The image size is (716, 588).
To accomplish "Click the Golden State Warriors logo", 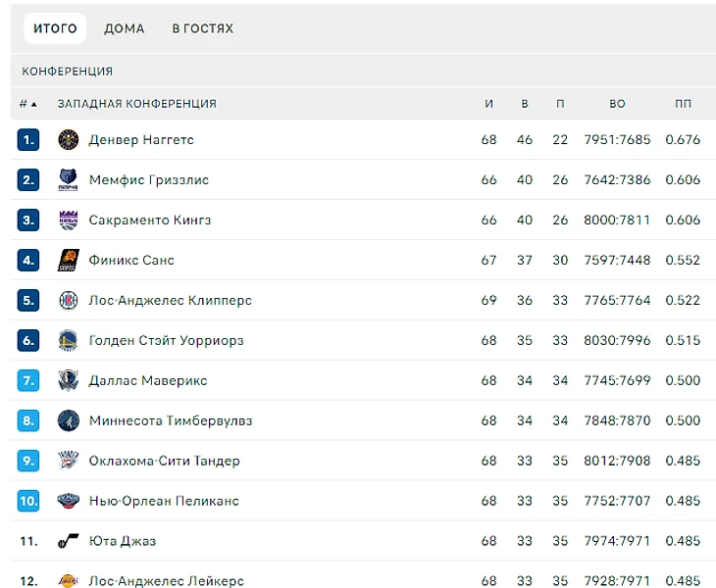I will (x=68, y=341).
